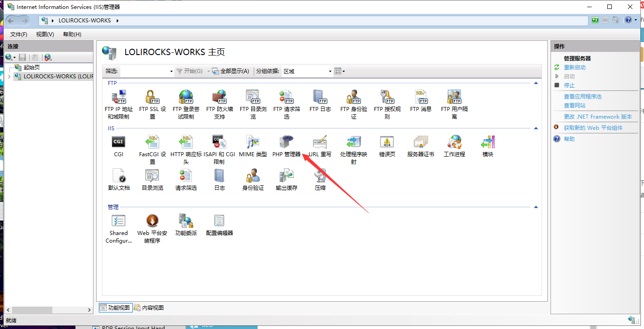Image resolution: width=644 pixels, height=329 pixels.
Task: Click 全部显示(A) button
Action: point(230,71)
